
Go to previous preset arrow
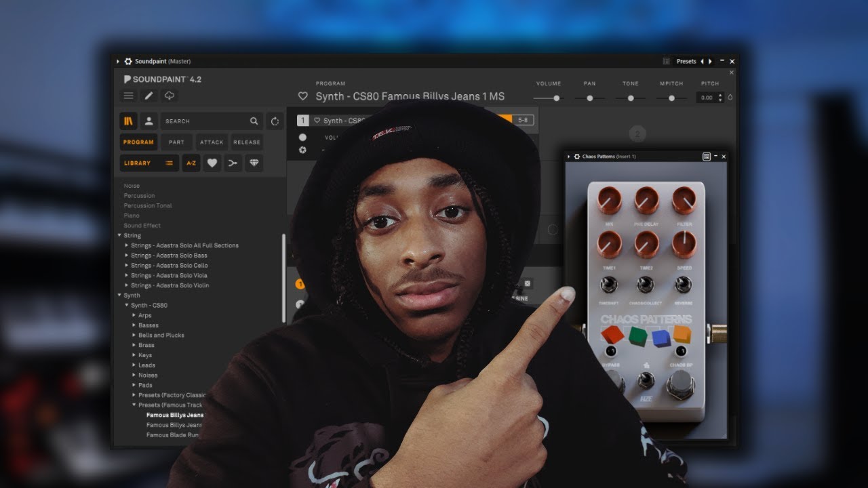(x=702, y=61)
